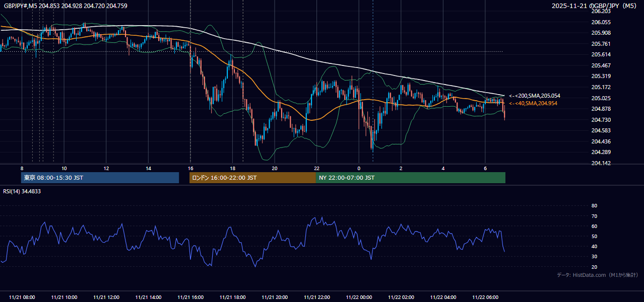Click the HistData.com data source note
The width and height of the screenshot is (644, 302).
[x=598, y=275]
